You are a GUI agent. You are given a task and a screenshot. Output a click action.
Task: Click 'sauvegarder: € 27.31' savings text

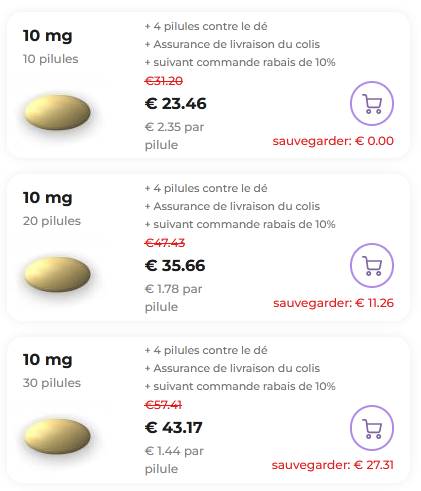pyautogui.click(x=332, y=465)
